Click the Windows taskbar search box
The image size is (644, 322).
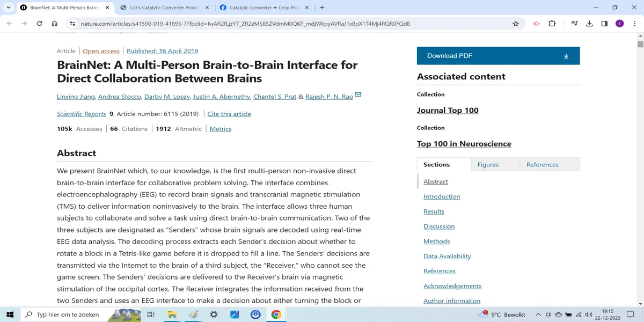click(x=80, y=314)
